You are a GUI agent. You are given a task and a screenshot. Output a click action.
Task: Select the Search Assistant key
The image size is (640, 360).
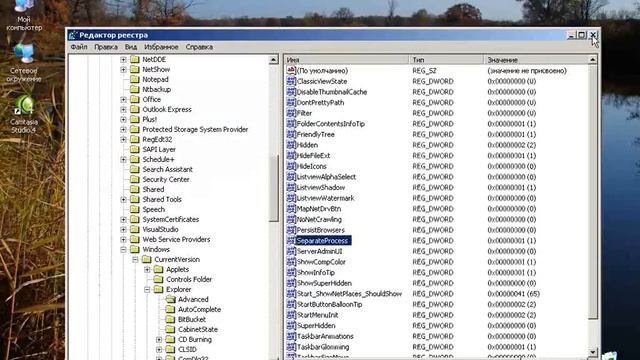coord(167,169)
